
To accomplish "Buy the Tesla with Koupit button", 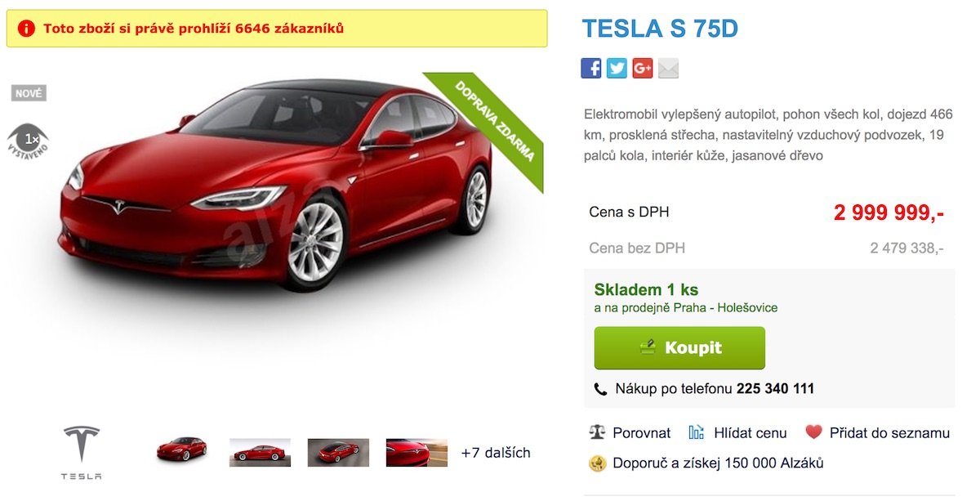I will 679,348.
